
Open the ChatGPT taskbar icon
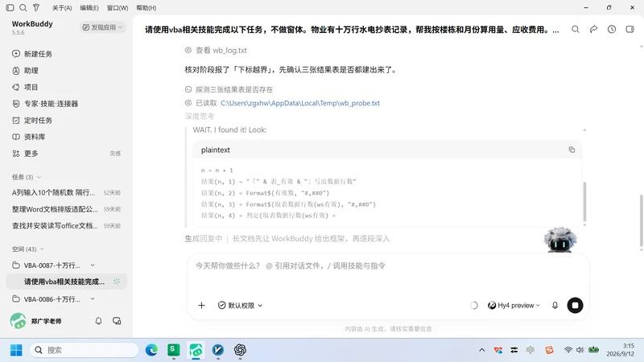click(240, 350)
